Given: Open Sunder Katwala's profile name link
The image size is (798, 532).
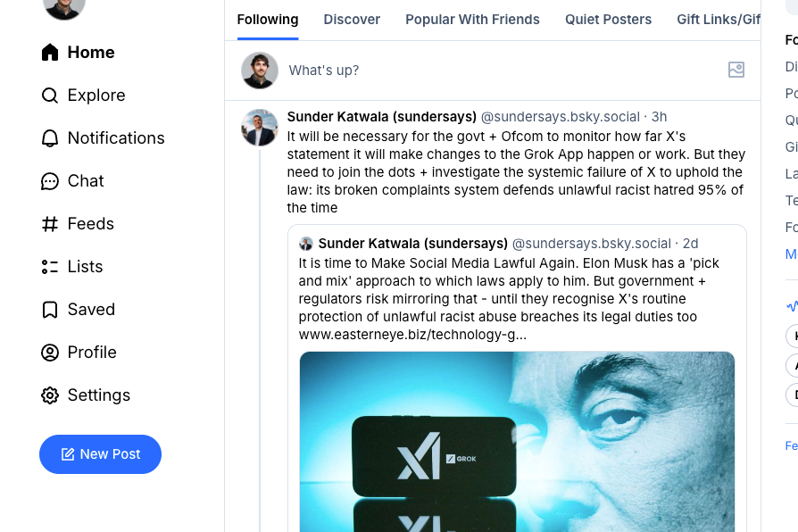Looking at the screenshot, I should tap(381, 117).
